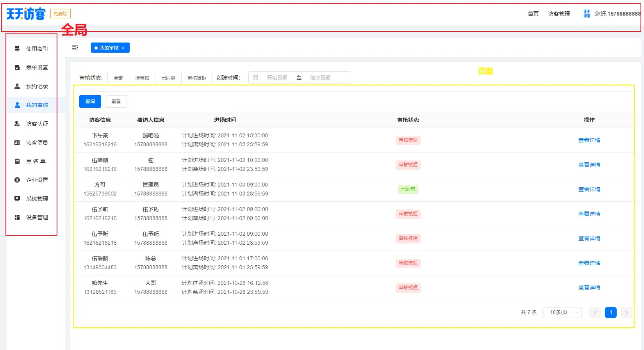Click the user avatar icon in header
644x350 pixels.
point(587,14)
